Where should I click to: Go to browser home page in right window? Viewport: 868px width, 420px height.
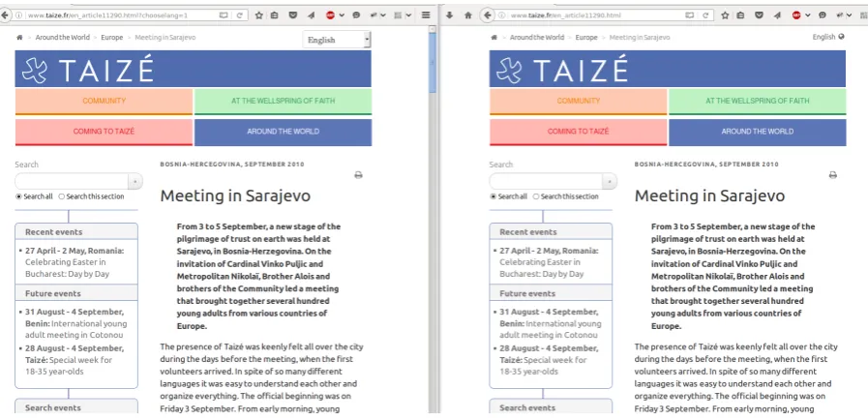click(x=467, y=15)
